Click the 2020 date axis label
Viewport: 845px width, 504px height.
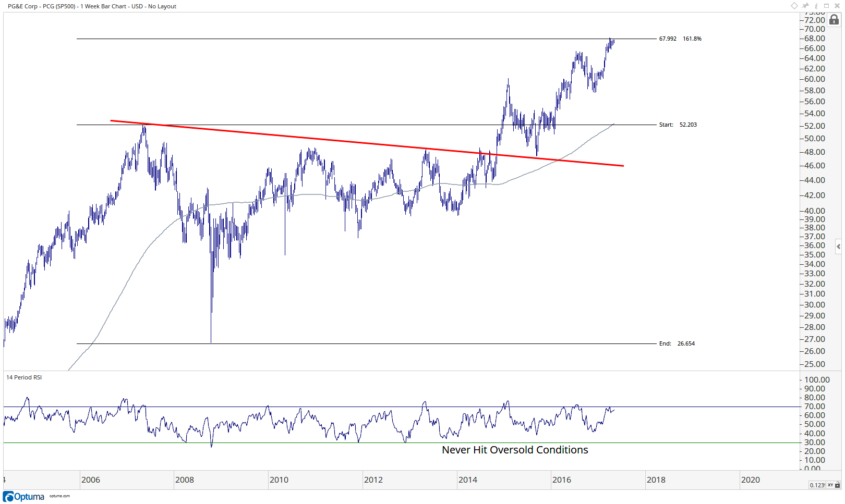click(751, 480)
